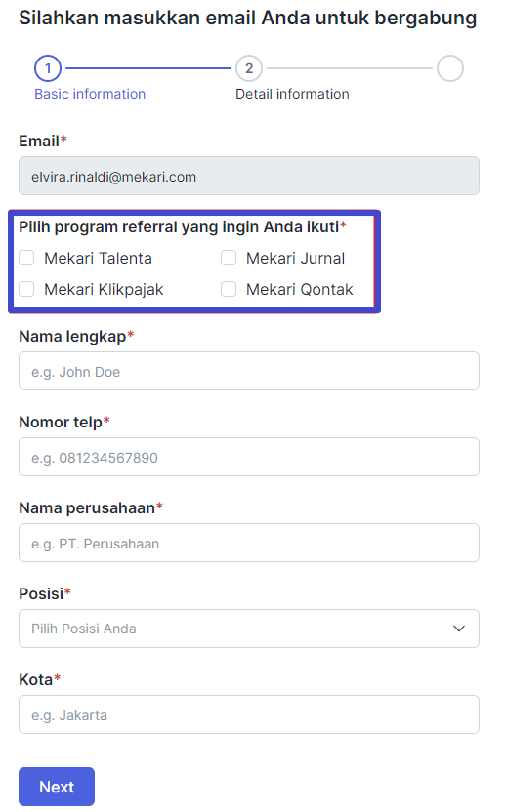Click the Mekari Qontak label text
505x812 pixels.
[300, 289]
